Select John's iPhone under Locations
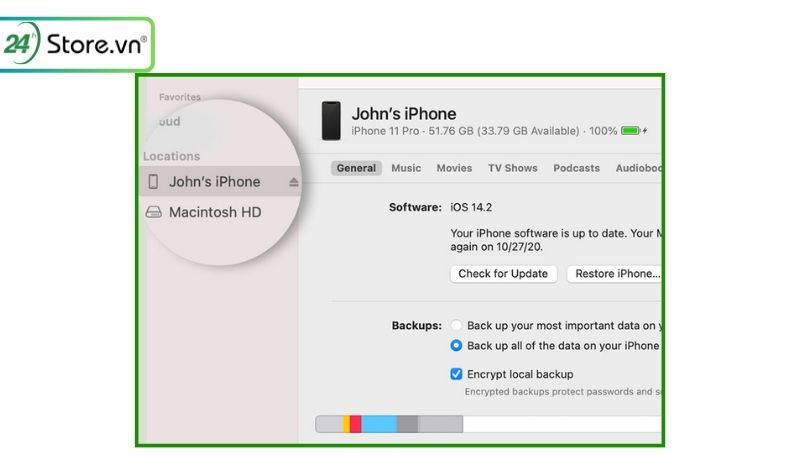 click(221, 182)
